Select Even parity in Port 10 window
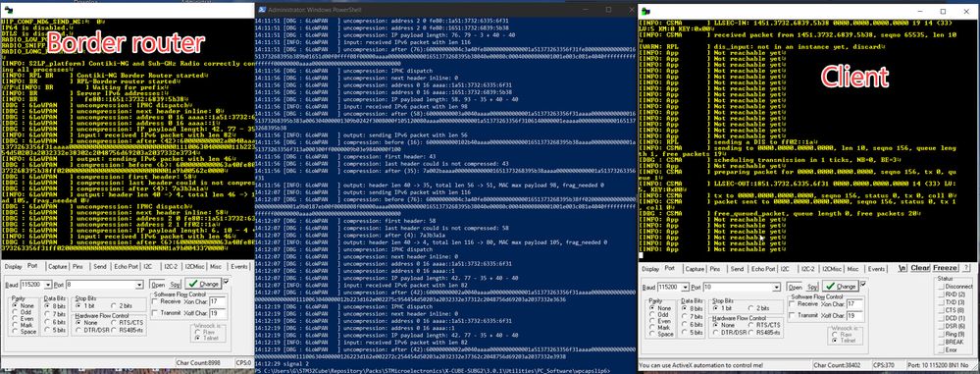This screenshot has height=374, width=980. pos(660,320)
